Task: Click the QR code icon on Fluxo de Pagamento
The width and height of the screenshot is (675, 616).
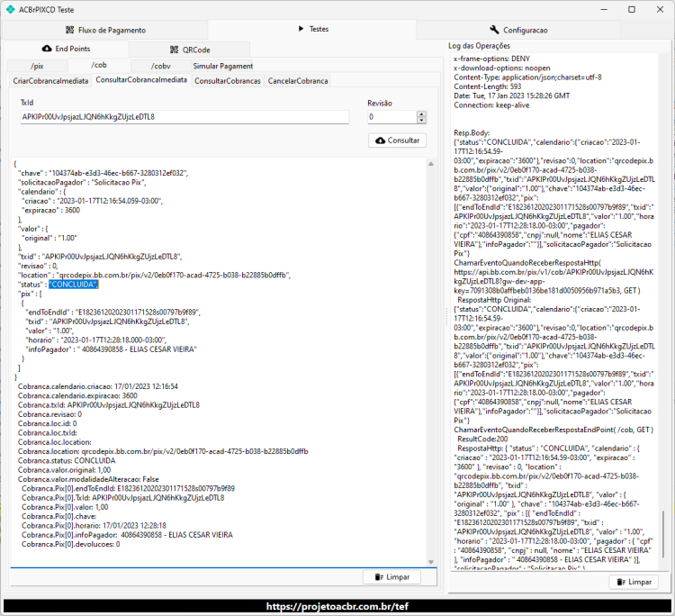Action: tap(69, 30)
